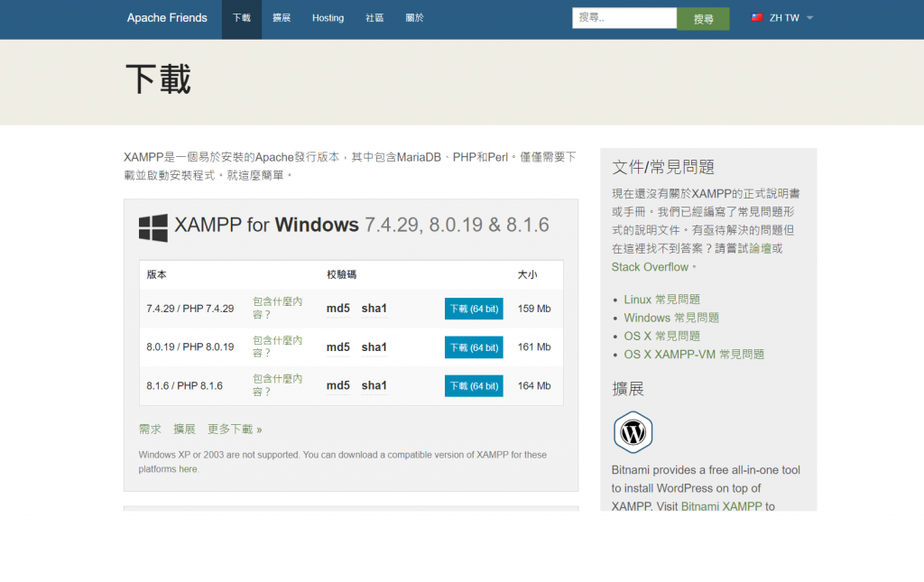Click the 161 Mb size value

click(534, 347)
